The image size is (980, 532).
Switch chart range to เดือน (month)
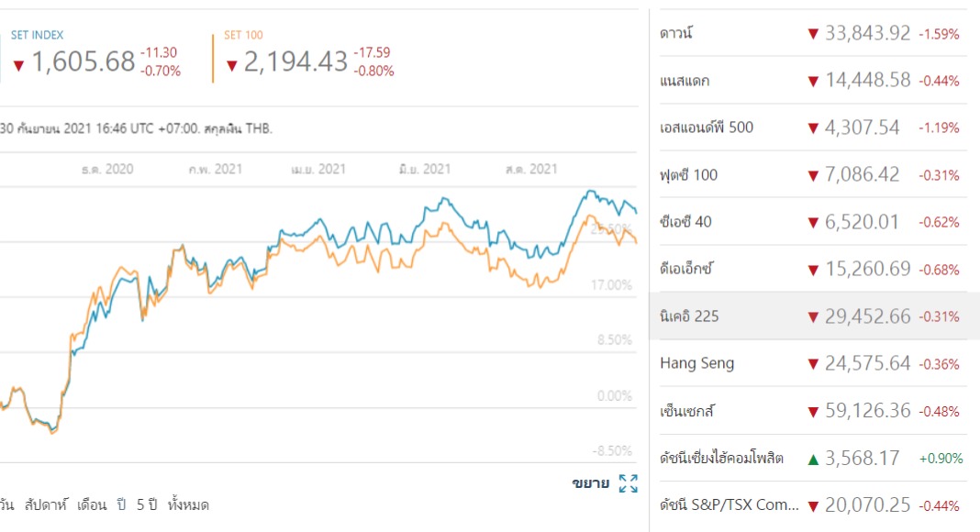point(92,505)
